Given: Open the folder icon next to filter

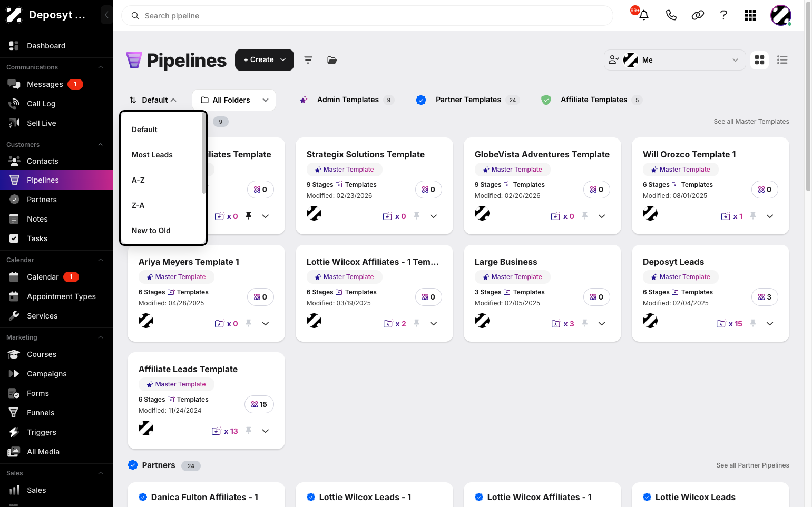Looking at the screenshot, I should pos(332,60).
